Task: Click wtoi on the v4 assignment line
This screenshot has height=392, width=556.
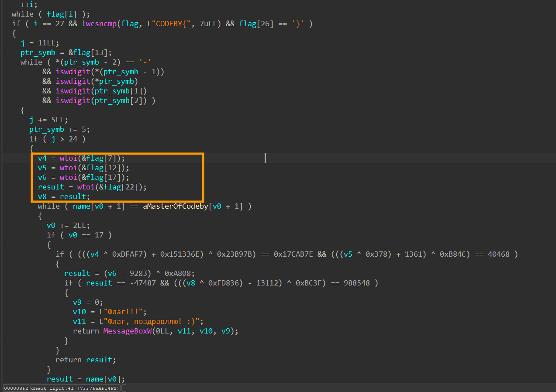Action: click(x=68, y=158)
